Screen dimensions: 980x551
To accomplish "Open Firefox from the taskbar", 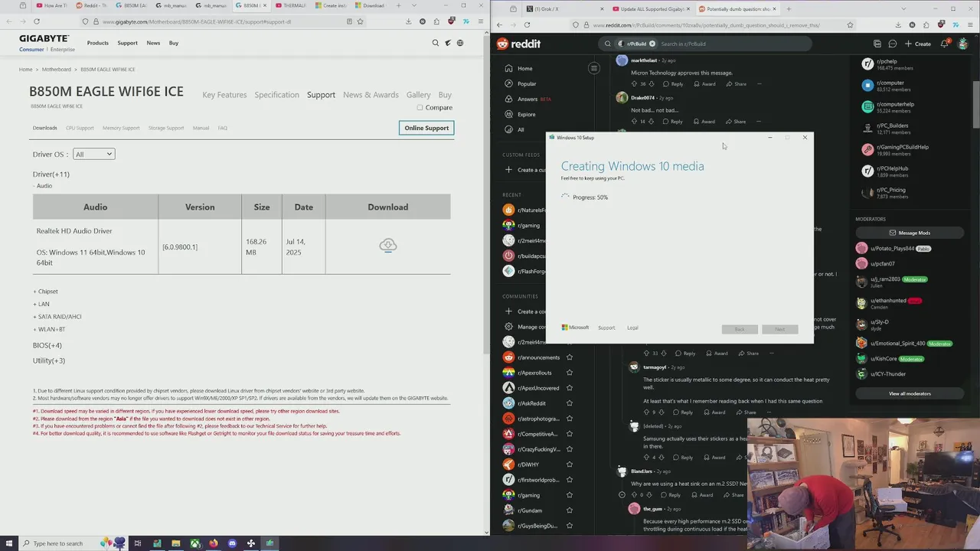I will [214, 543].
